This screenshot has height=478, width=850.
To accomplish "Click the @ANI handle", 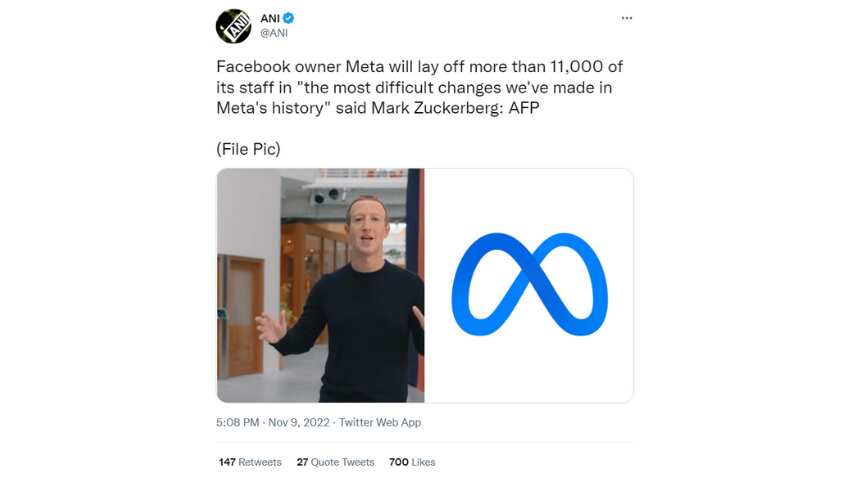I will pyautogui.click(x=274, y=33).
